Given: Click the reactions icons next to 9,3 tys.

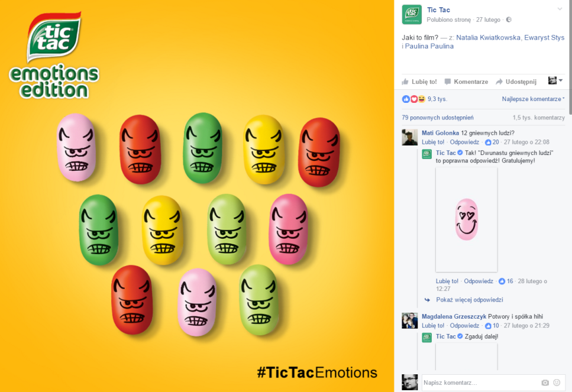Looking at the screenshot, I should click(413, 99).
